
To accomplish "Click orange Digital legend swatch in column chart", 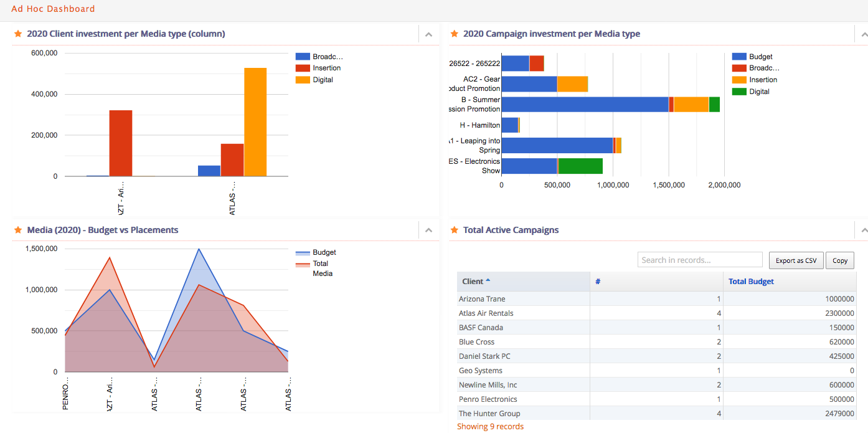I will [303, 80].
